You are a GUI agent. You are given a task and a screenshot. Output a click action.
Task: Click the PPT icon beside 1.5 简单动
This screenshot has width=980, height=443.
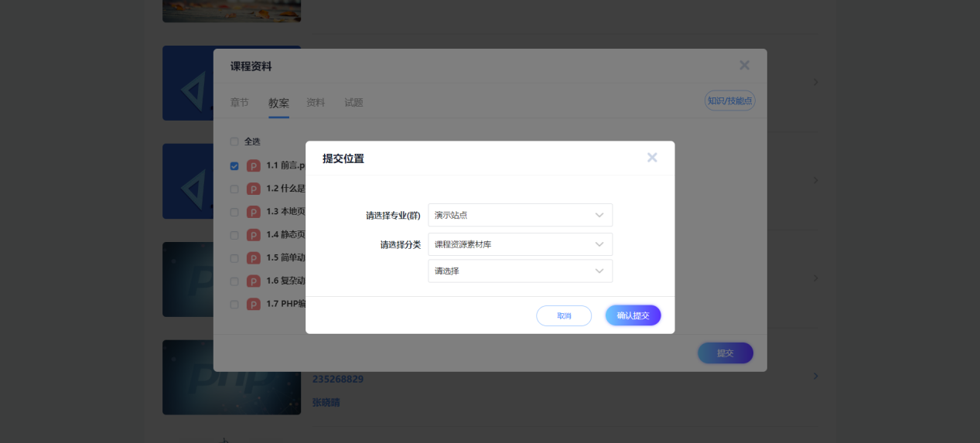pos(253,258)
